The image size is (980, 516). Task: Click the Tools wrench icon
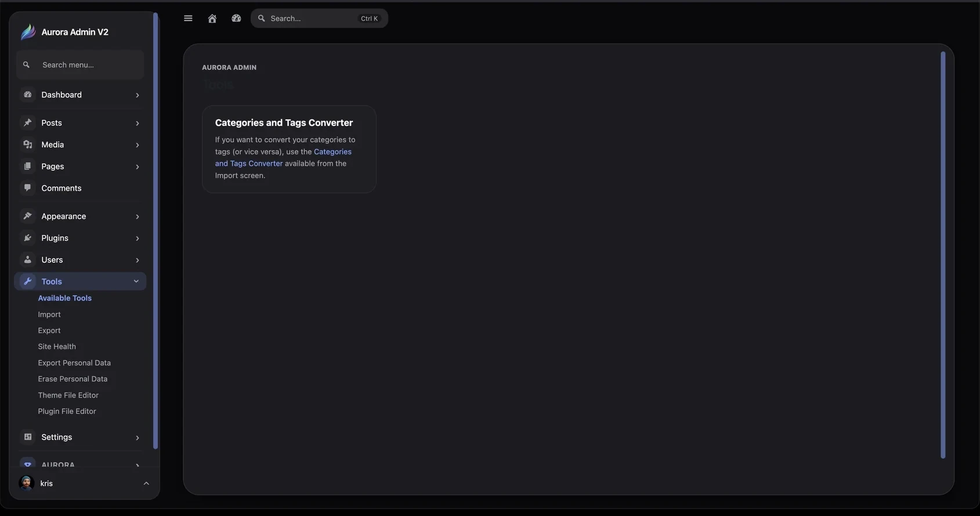[x=27, y=281]
